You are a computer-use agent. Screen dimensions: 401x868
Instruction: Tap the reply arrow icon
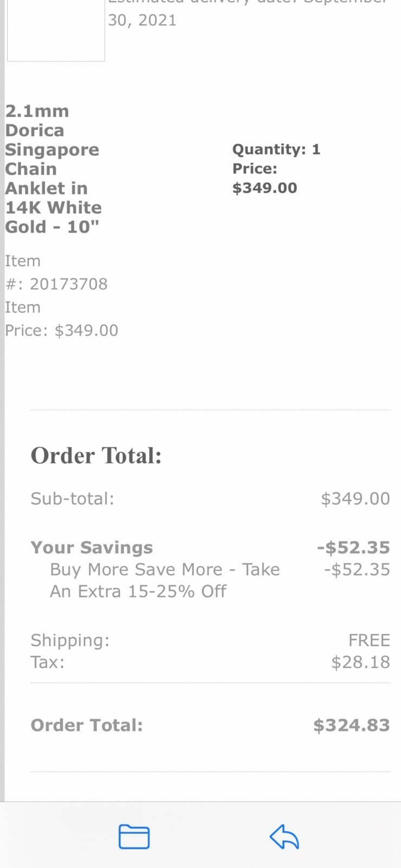pyautogui.click(x=284, y=837)
